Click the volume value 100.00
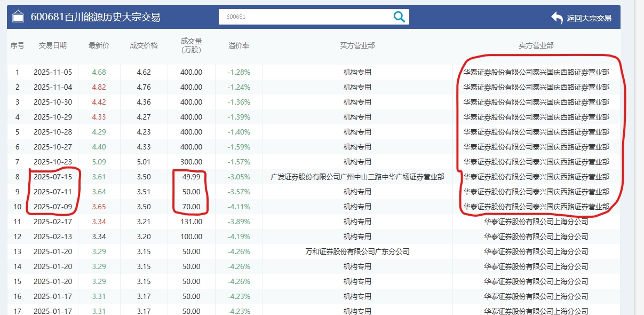644x315 pixels. click(x=191, y=237)
